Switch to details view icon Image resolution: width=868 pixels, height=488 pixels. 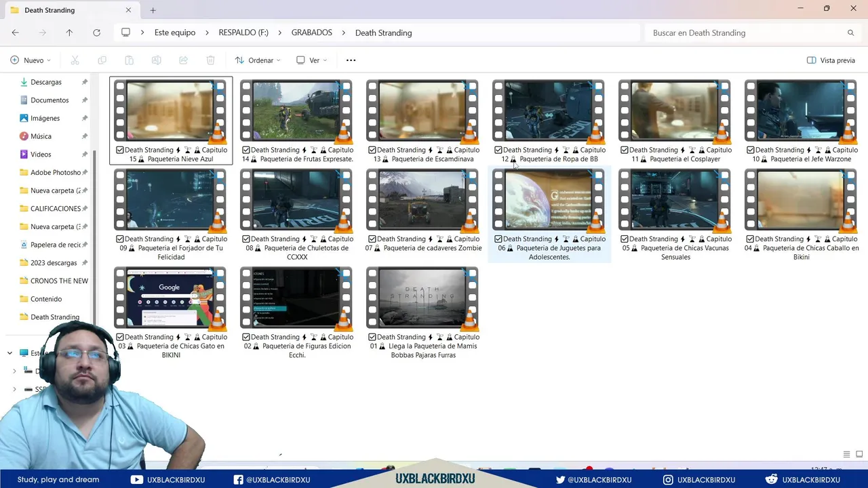tap(846, 454)
